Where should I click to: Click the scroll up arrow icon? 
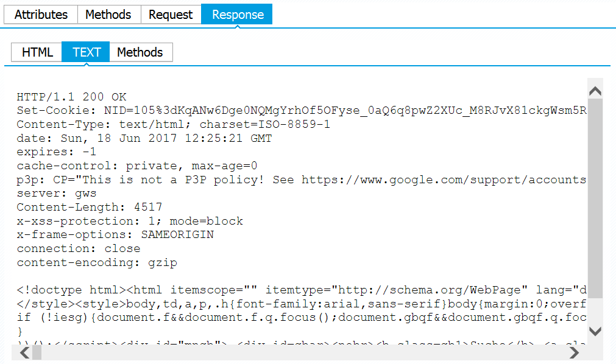(x=595, y=91)
